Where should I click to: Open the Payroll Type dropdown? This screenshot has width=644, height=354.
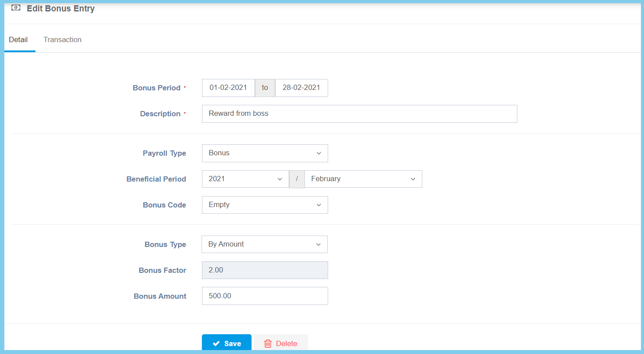click(x=265, y=153)
